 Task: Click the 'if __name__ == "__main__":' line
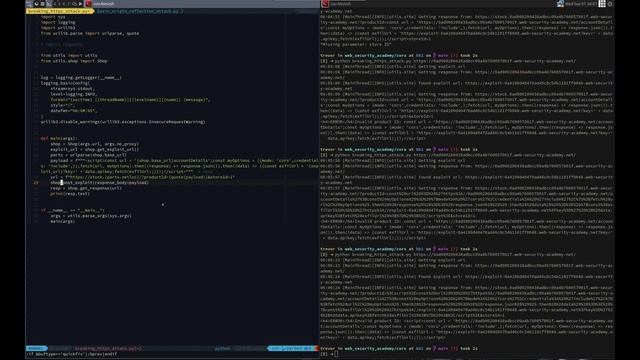click(72, 210)
